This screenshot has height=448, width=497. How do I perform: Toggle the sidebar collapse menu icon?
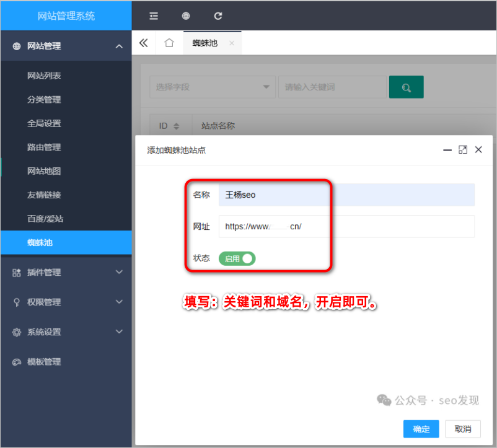pos(154,16)
